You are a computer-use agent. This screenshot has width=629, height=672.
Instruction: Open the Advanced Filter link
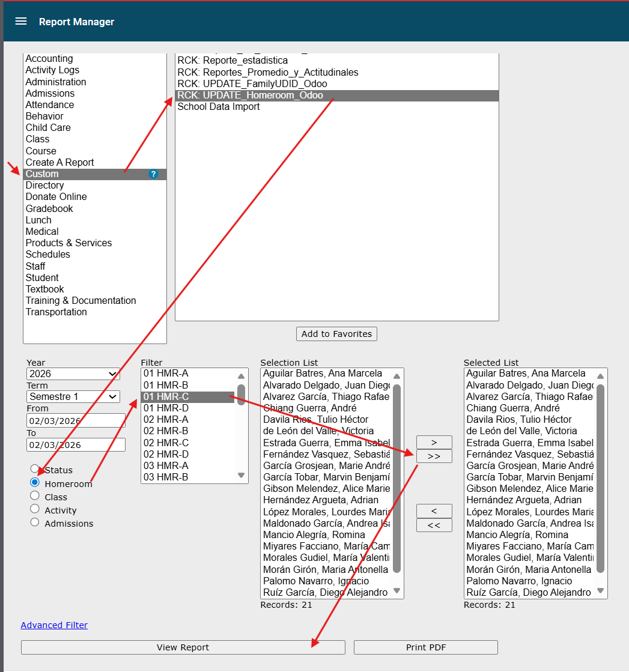pyautogui.click(x=54, y=625)
